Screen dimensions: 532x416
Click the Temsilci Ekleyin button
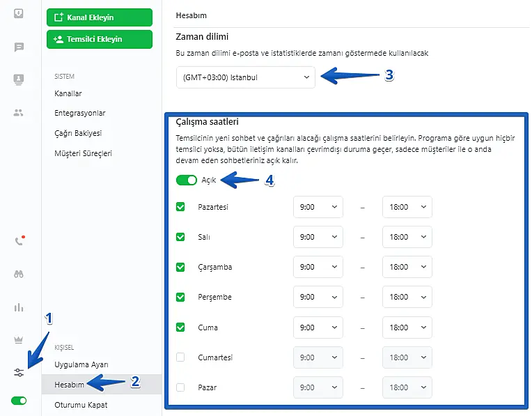[x=99, y=39]
